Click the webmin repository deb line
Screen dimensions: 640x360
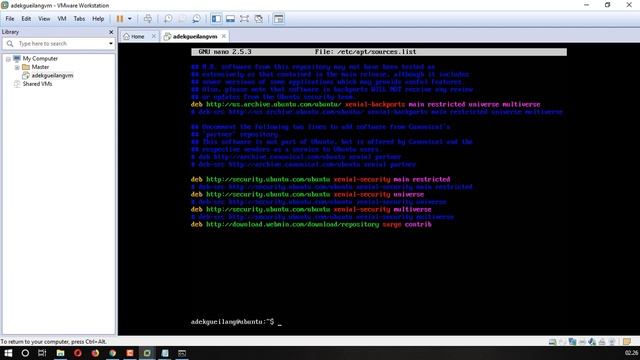[x=311, y=224]
